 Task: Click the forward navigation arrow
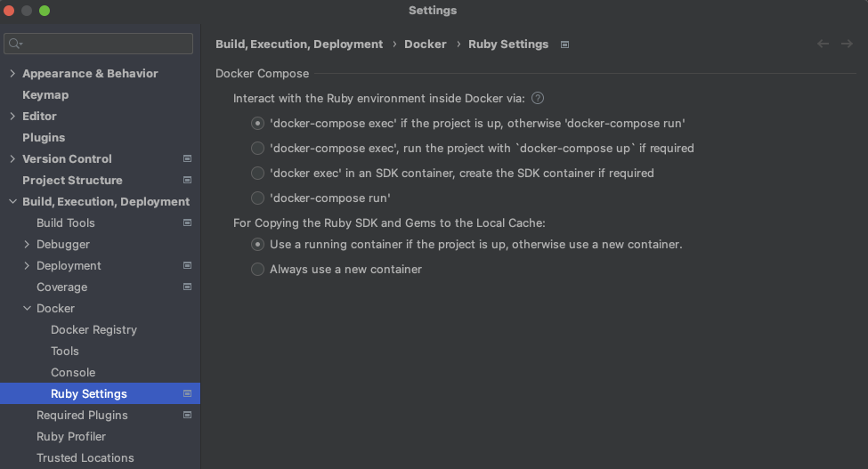tap(847, 44)
